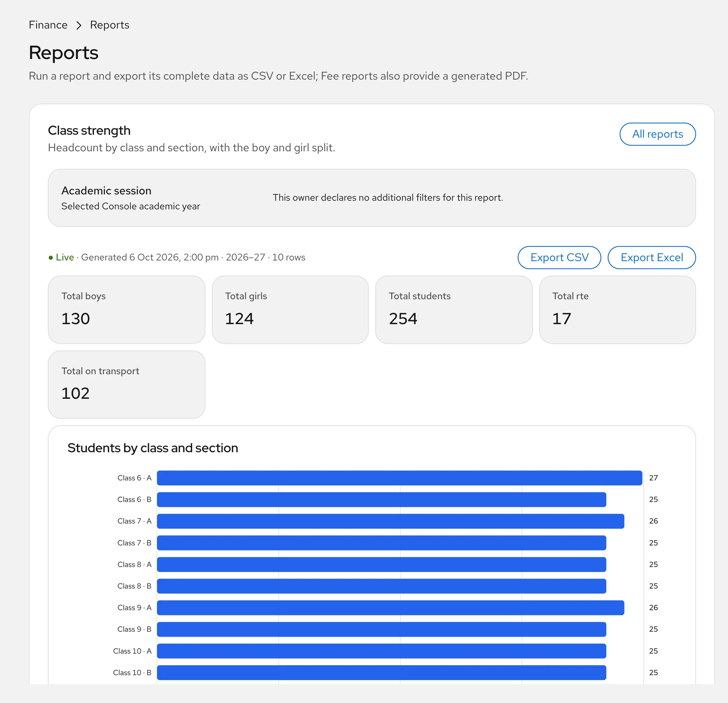
Task: Select the Total boys card
Action: tap(127, 310)
